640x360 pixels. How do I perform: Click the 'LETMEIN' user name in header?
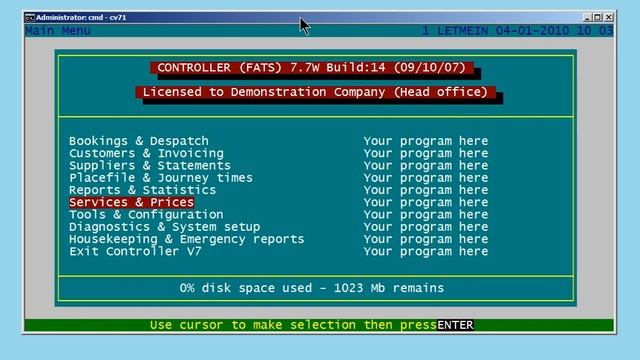[x=462, y=31]
